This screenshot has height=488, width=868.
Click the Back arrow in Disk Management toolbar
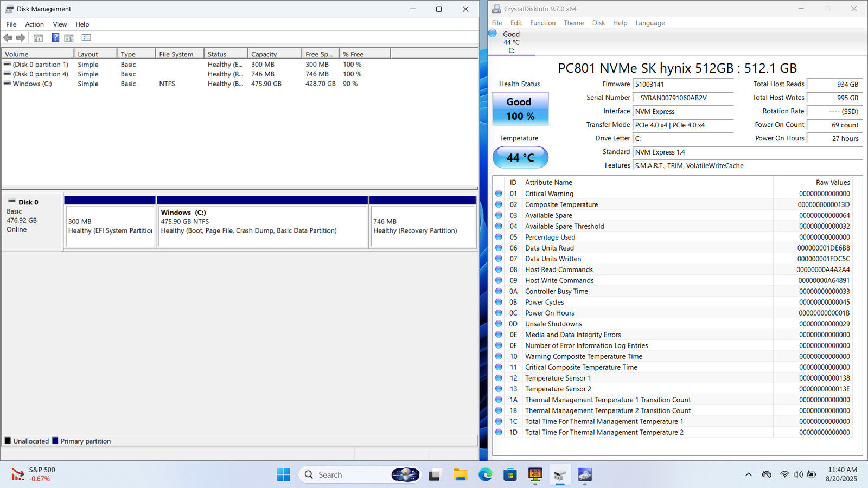click(x=8, y=38)
